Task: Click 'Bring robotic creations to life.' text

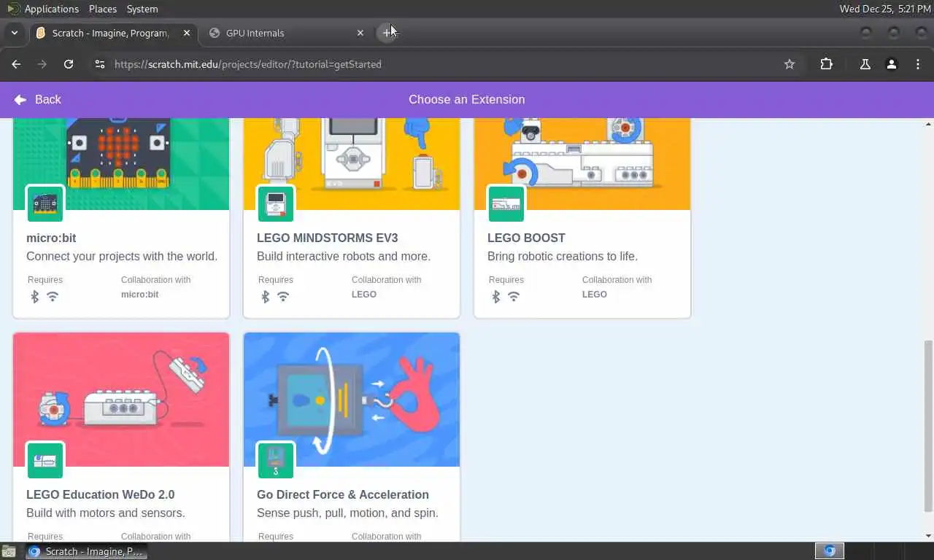Action: 563,257
